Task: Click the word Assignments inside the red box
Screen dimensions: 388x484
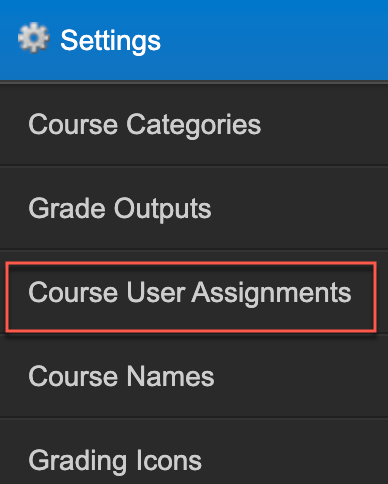Action: [x=271, y=293]
